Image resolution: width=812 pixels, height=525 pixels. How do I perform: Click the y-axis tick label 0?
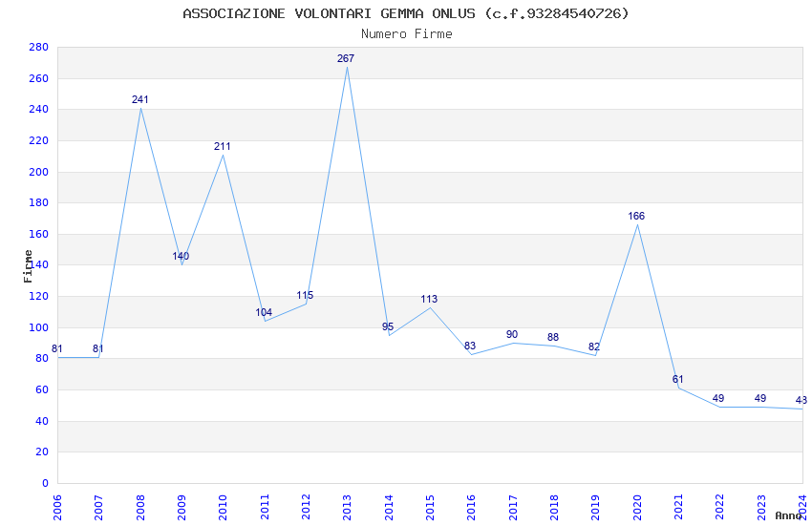pyautogui.click(x=46, y=484)
